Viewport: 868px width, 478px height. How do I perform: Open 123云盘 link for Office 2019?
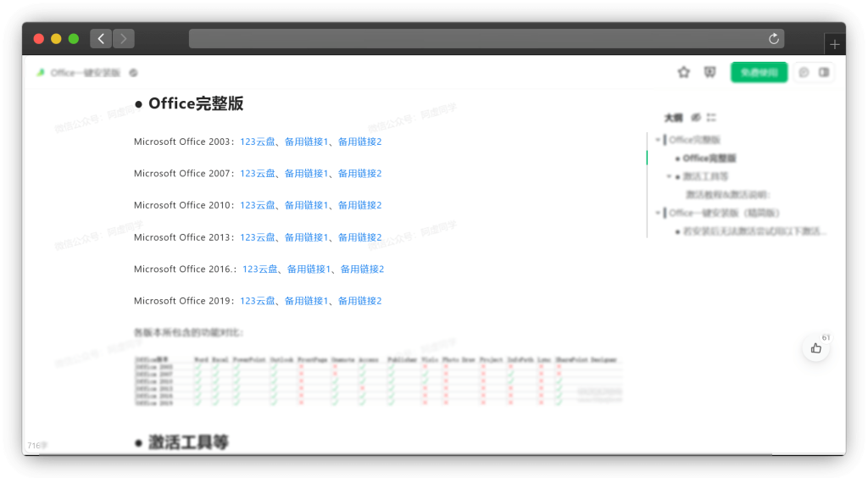[258, 301]
